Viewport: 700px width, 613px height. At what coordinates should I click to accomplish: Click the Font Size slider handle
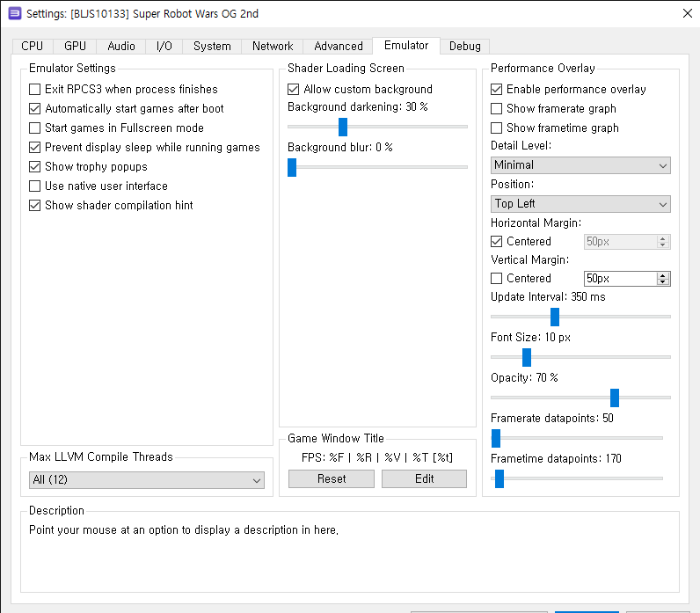tap(527, 358)
